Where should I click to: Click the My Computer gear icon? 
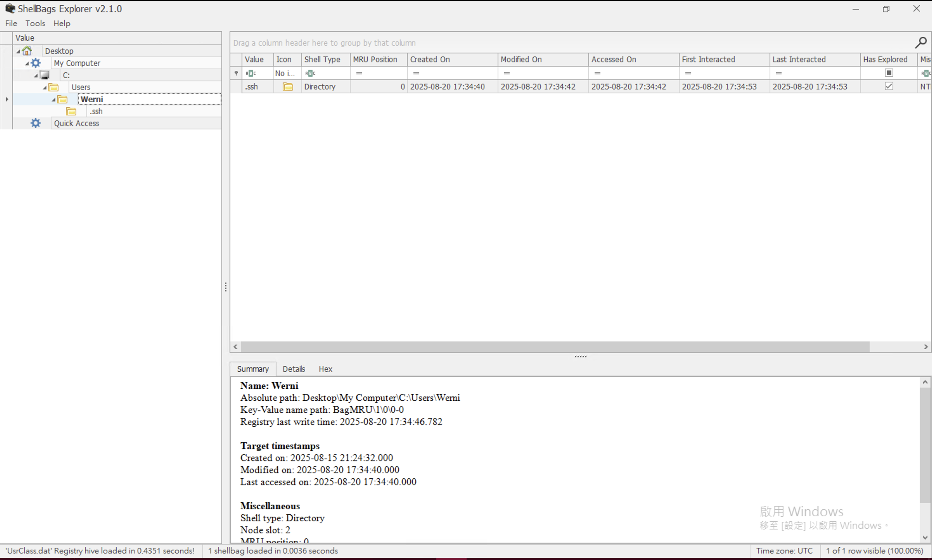click(36, 63)
